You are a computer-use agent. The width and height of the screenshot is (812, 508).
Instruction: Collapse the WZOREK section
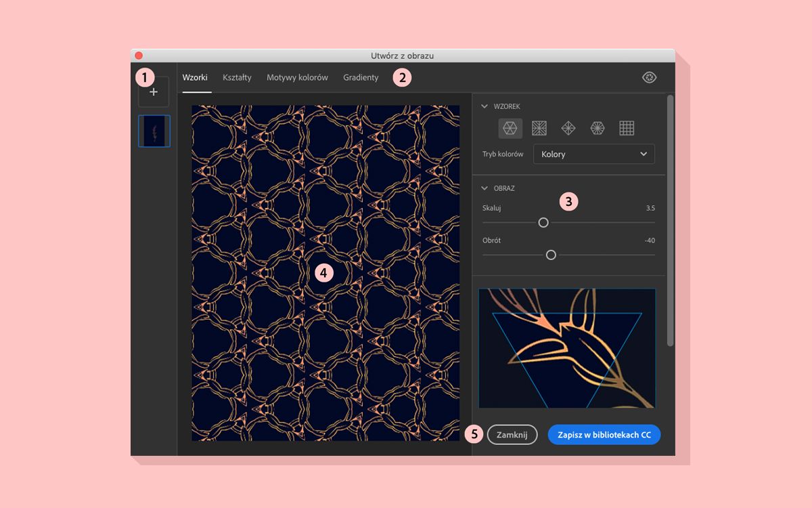tap(484, 106)
